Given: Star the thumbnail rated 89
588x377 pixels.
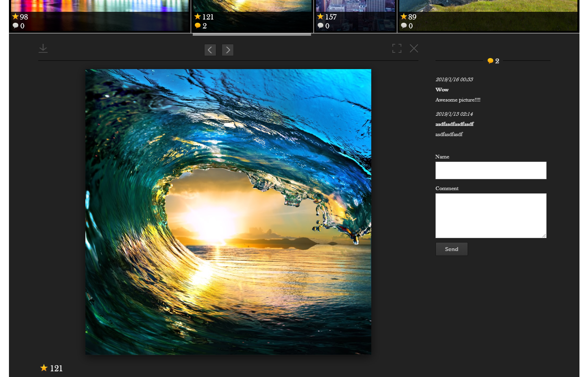Looking at the screenshot, I should point(404,17).
